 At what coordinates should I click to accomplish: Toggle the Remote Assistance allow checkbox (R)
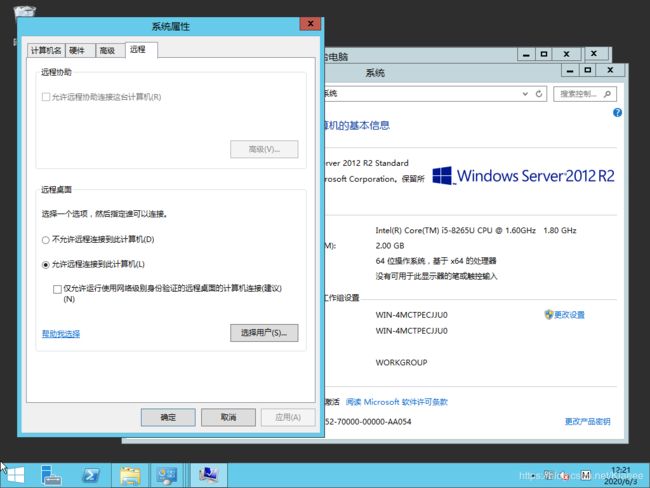[46, 97]
